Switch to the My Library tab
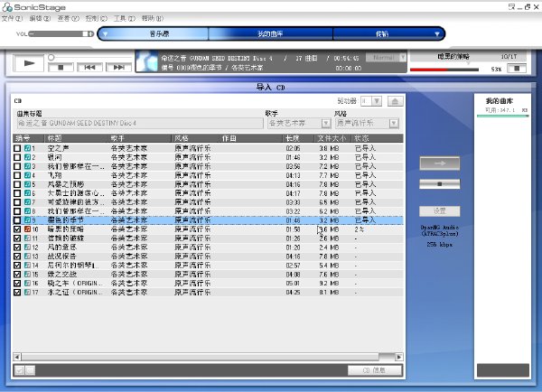The image size is (542, 392). click(270, 34)
